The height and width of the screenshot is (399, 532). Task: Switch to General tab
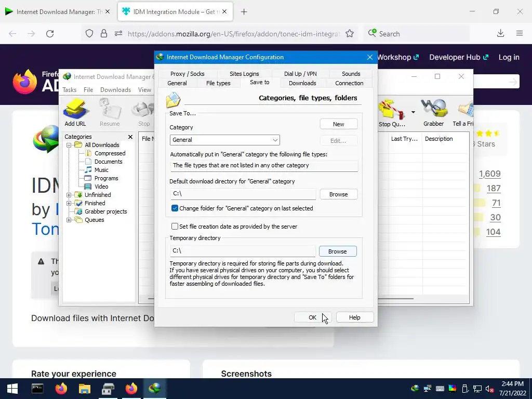click(x=177, y=83)
